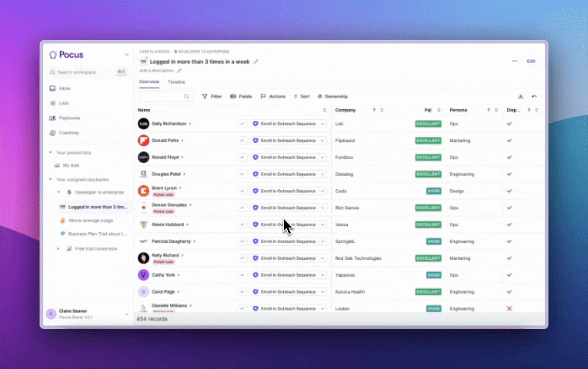Viewport: 588px width, 369px height.
Task: Collapse the Your pinned lists section
Action: [51, 152]
